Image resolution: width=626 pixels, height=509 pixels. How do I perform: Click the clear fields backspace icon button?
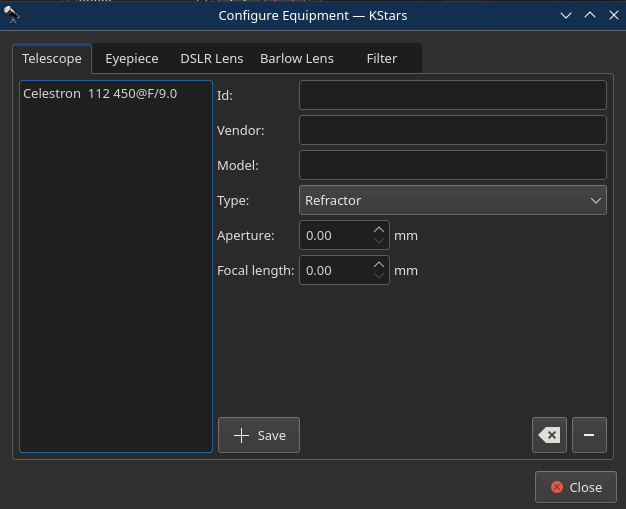click(x=549, y=435)
